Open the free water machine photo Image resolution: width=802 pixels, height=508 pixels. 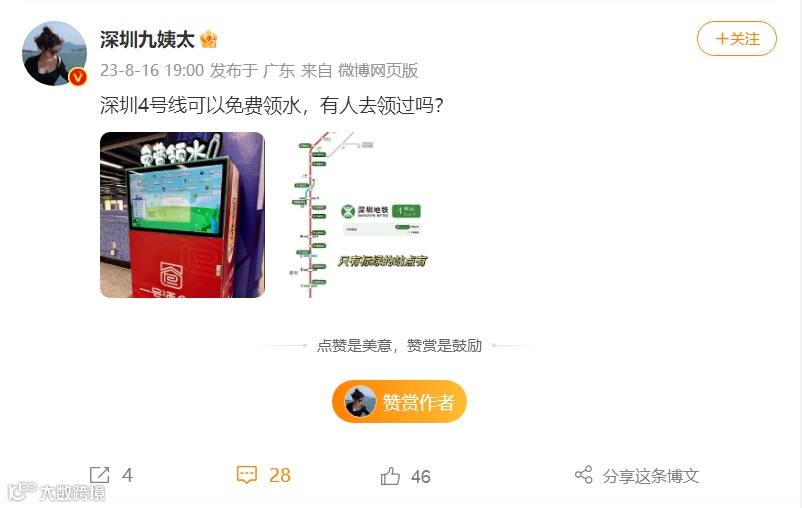click(183, 215)
